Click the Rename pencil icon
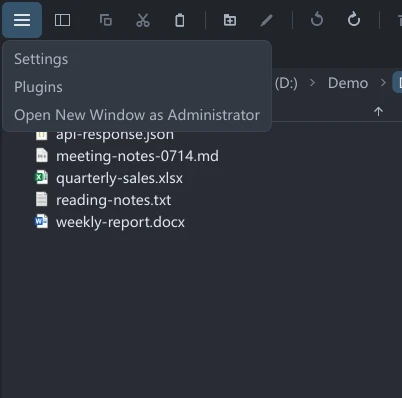Image resolution: width=402 pixels, height=398 pixels. click(x=267, y=20)
